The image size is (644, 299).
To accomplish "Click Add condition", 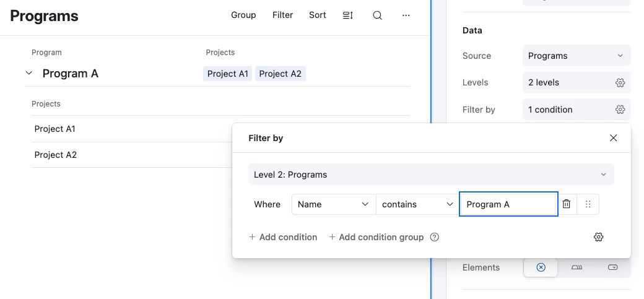I will tap(283, 237).
